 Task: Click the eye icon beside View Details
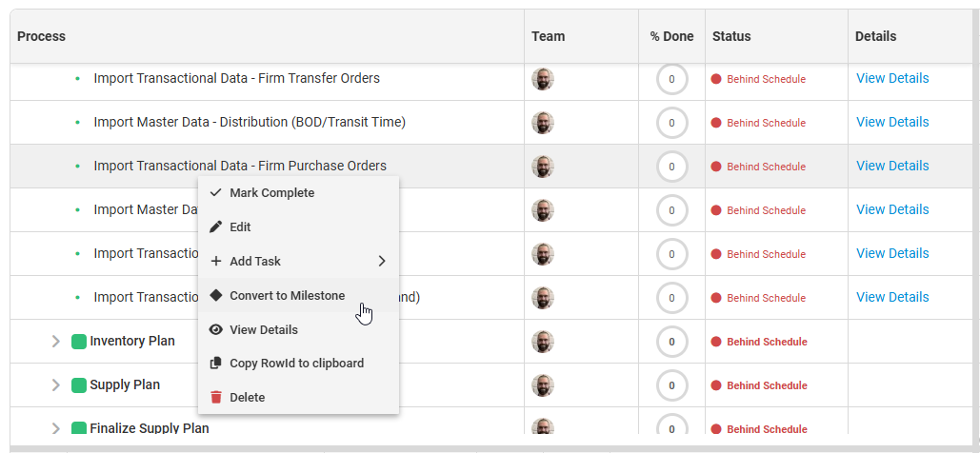(215, 330)
